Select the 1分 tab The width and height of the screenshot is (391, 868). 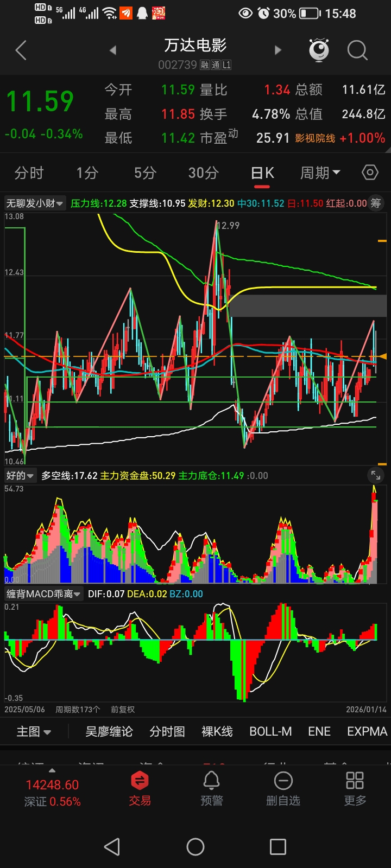click(87, 173)
